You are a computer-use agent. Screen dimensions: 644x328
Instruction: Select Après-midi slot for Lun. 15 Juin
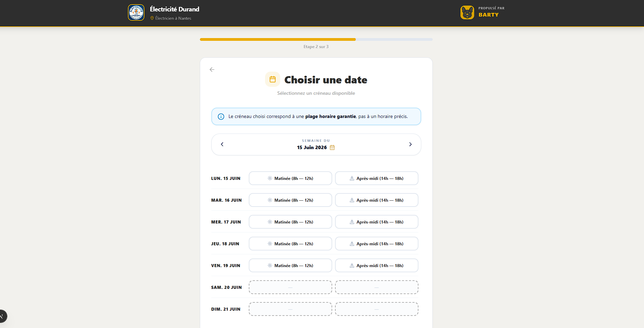tap(377, 178)
